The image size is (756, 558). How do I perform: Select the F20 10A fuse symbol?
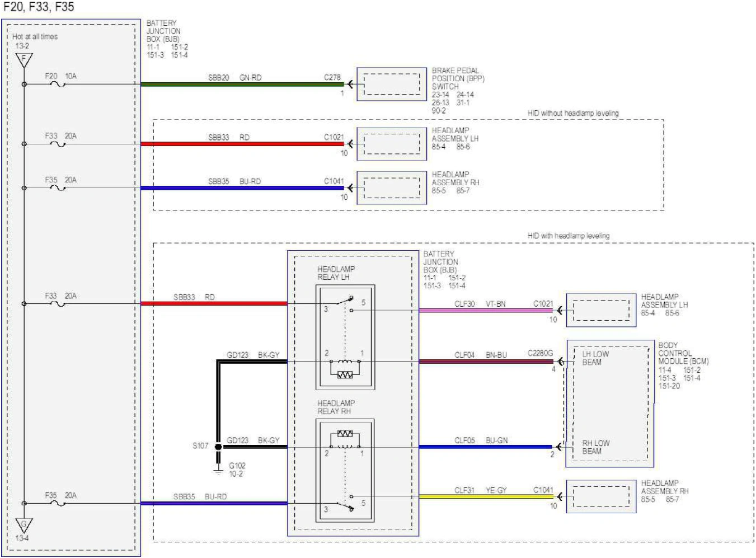(x=58, y=85)
